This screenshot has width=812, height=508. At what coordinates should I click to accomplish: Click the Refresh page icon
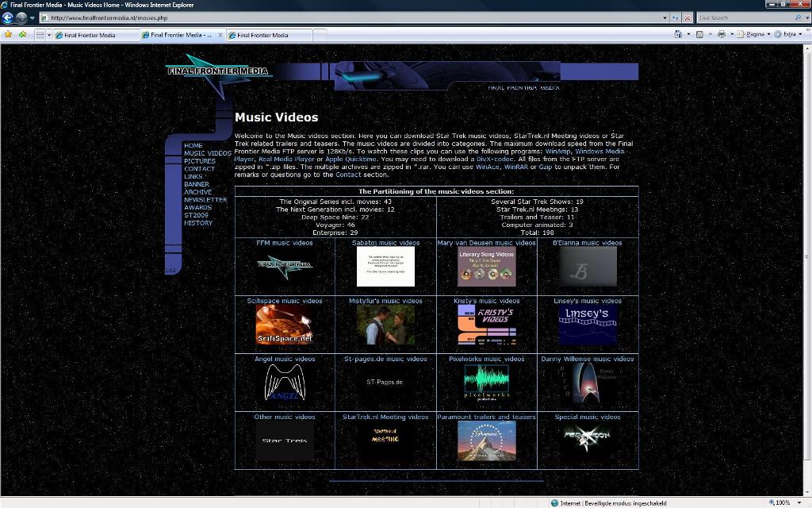[676, 17]
